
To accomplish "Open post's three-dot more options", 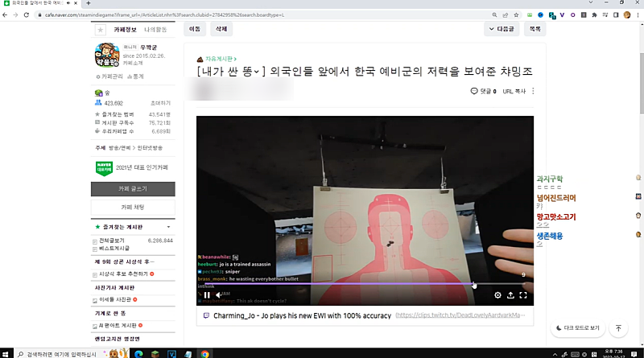I will pos(533,92).
